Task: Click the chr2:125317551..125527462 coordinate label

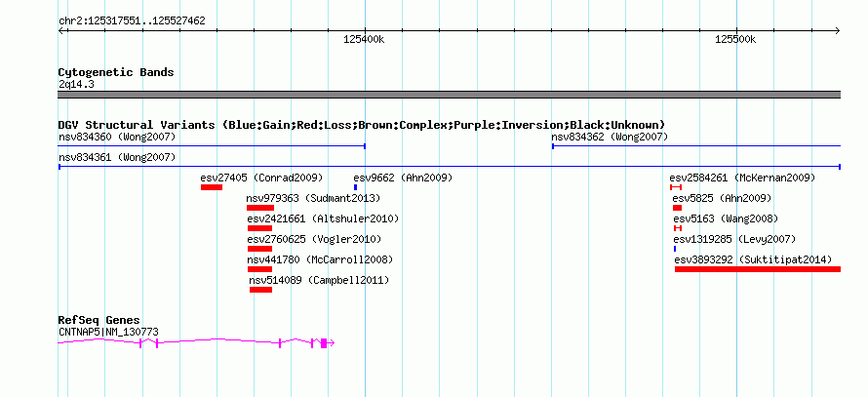Action: click(x=132, y=21)
